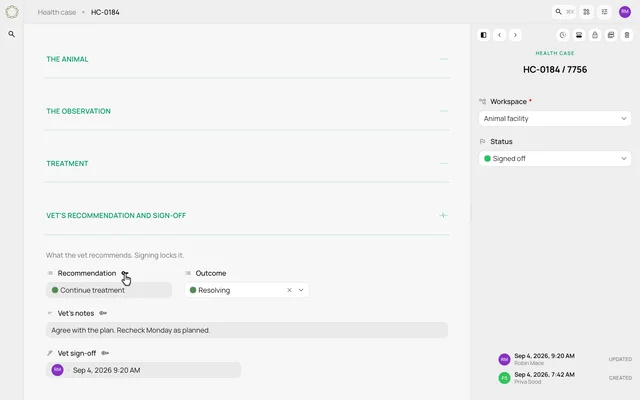Click the key icon beside Vet's notes

point(103,313)
